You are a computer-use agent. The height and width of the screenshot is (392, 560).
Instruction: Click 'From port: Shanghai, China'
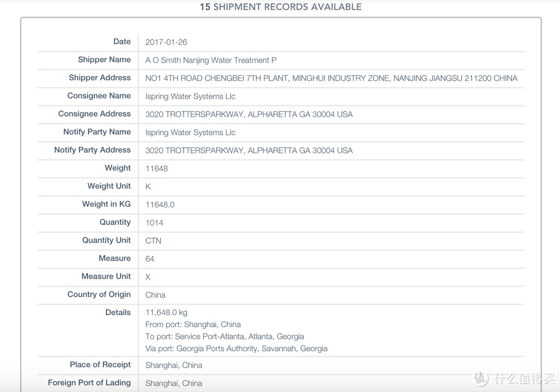[193, 325]
